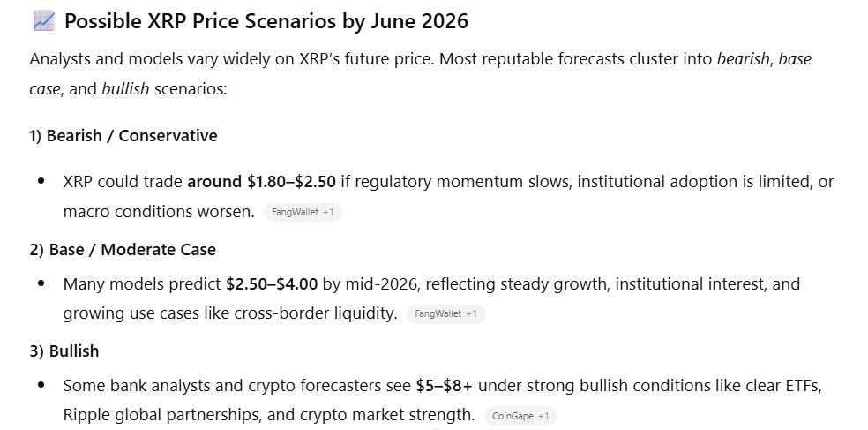Click the bullet before "Many models predict"

41,284
